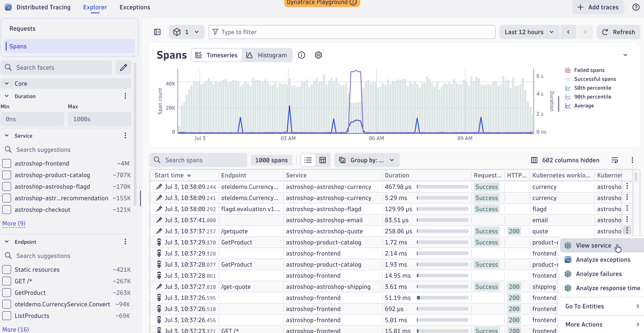The width and height of the screenshot is (644, 333).
Task: Switch to the Exceptions tab
Action: [135, 7]
